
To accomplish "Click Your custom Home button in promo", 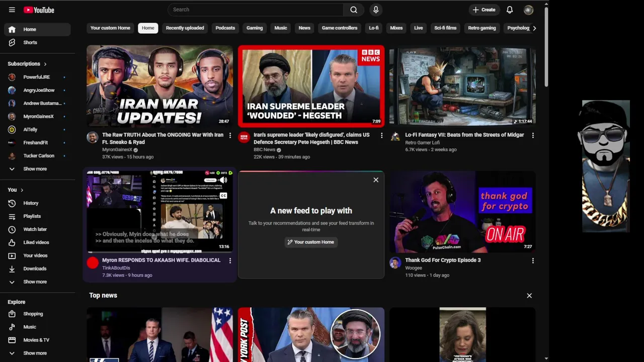I will pos(311,242).
